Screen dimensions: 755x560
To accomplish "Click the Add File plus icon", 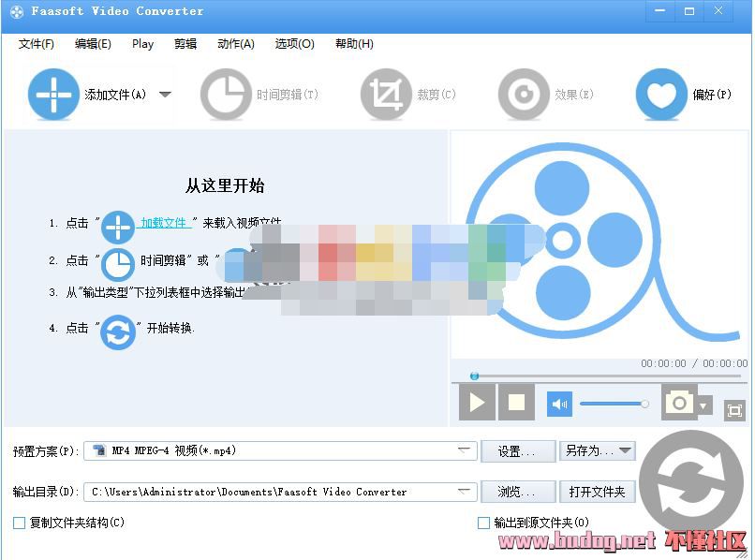I will coord(53,95).
